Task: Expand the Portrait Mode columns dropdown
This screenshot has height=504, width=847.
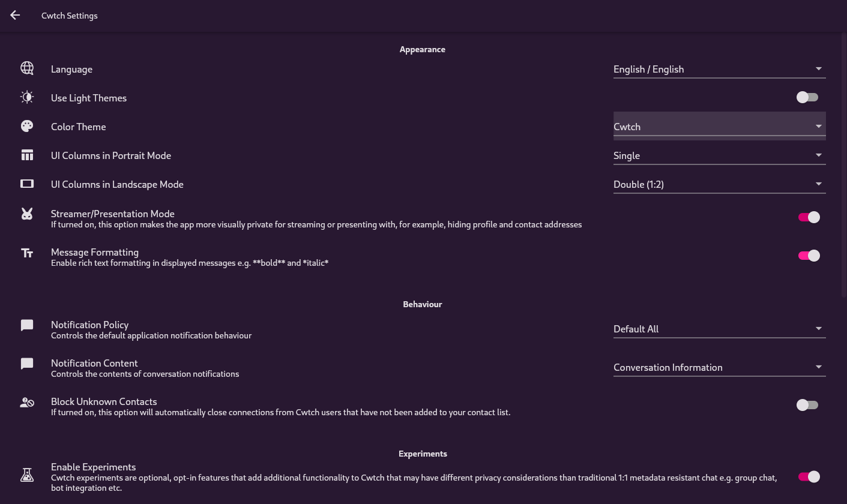Action: click(720, 155)
